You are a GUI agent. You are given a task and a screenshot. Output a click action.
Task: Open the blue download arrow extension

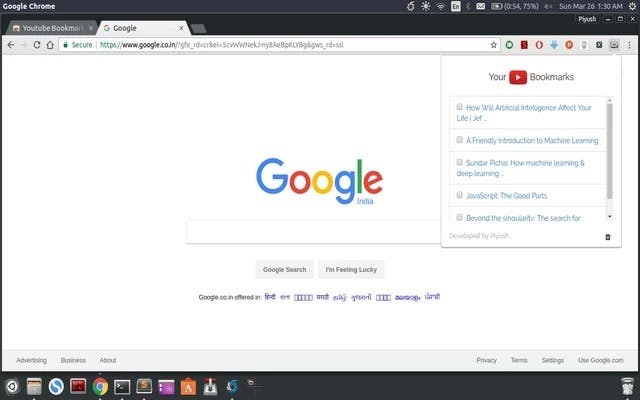click(554, 45)
